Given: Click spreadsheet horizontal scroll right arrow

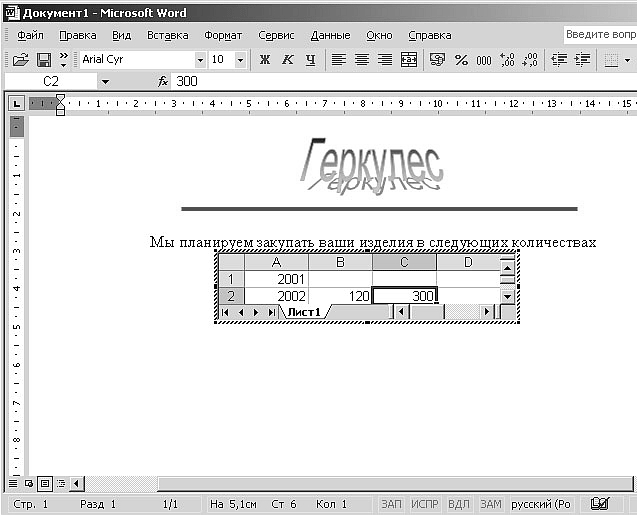Looking at the screenshot, I should [x=487, y=312].
